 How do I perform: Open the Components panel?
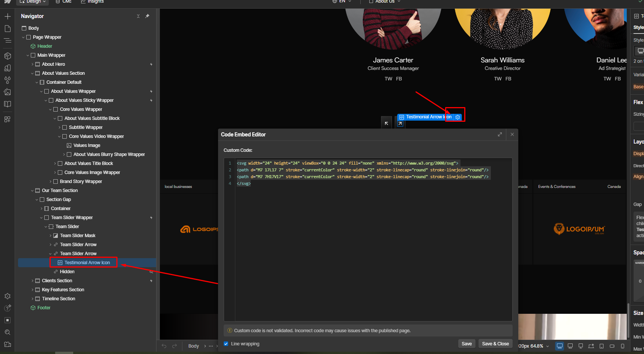coord(8,56)
